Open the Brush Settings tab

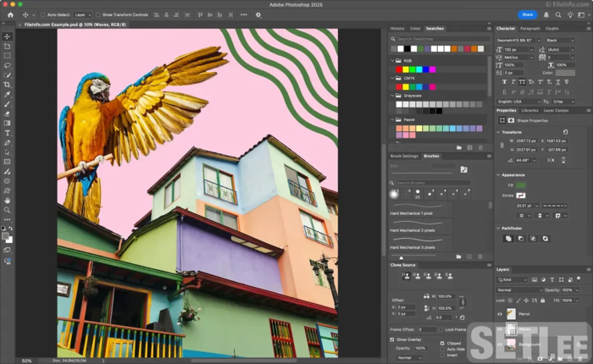[x=404, y=156]
